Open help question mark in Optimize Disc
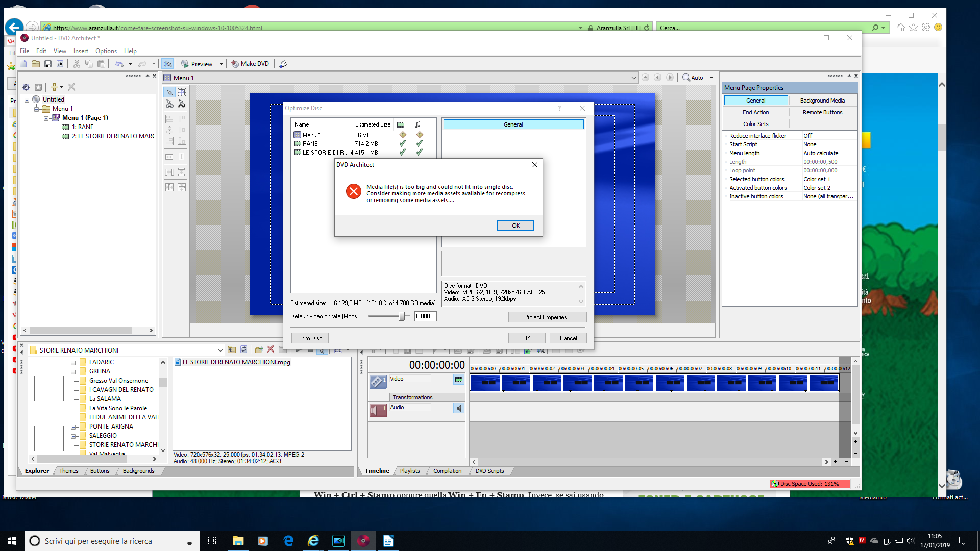The width and height of the screenshot is (980, 551). pyautogui.click(x=559, y=108)
